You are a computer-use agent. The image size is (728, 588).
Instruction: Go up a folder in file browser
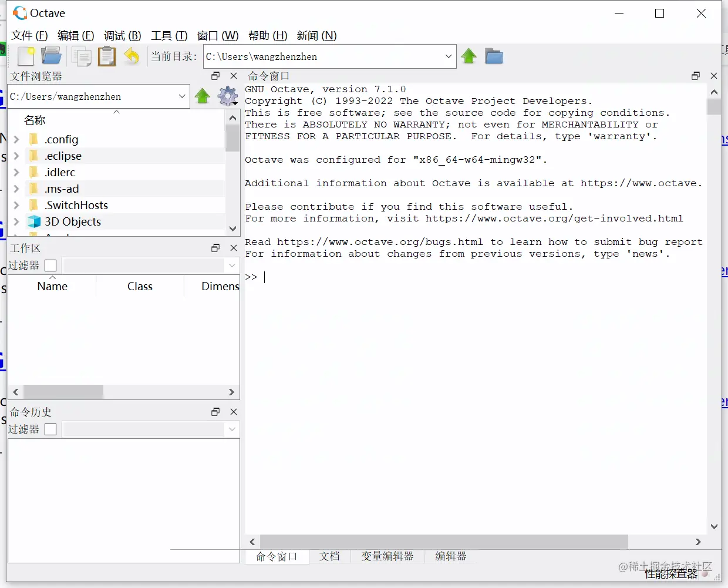tap(203, 96)
